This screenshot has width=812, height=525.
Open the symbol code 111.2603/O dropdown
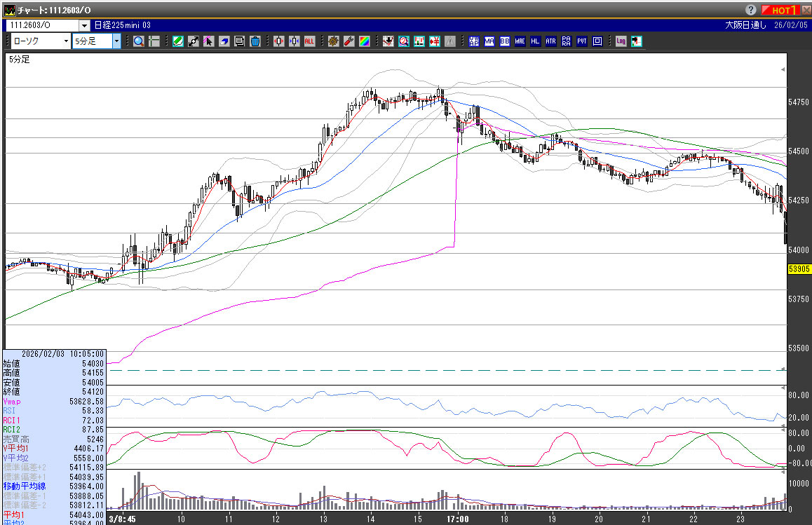click(x=84, y=25)
